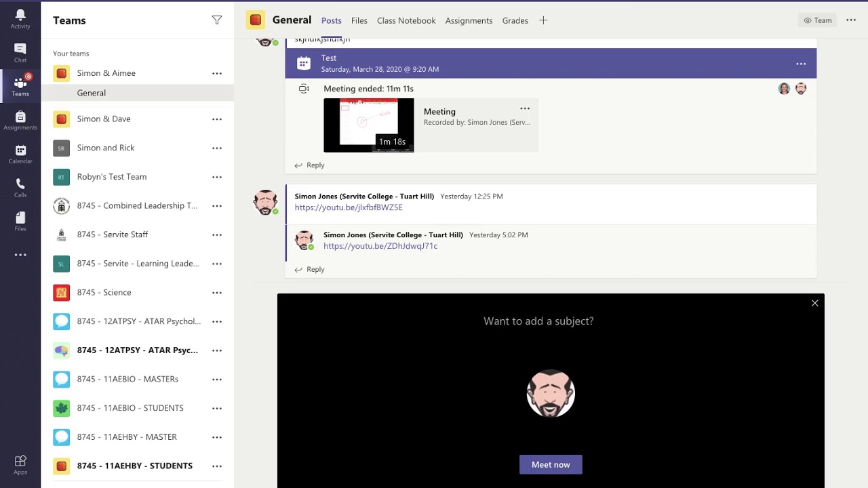The width and height of the screenshot is (868, 488).
Task: Open more options for 8745 - 11AEBIO - MASTERs
Action: coord(217,380)
